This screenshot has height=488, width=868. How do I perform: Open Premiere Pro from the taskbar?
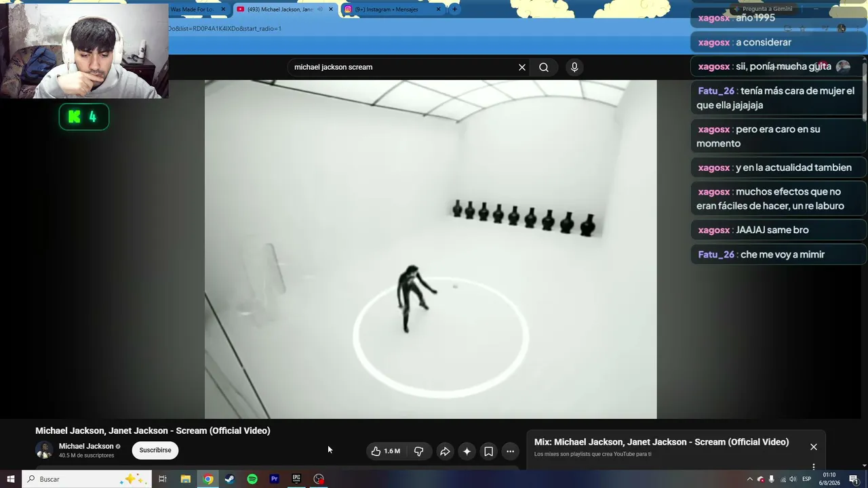pos(275,479)
